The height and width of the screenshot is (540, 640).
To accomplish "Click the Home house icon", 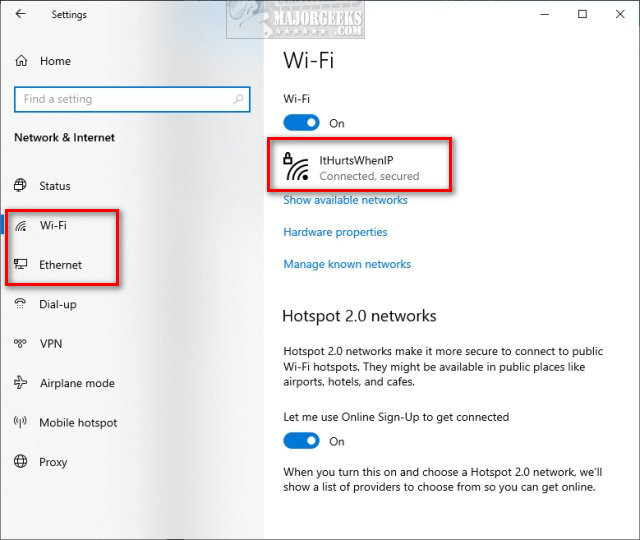I will (x=21, y=61).
